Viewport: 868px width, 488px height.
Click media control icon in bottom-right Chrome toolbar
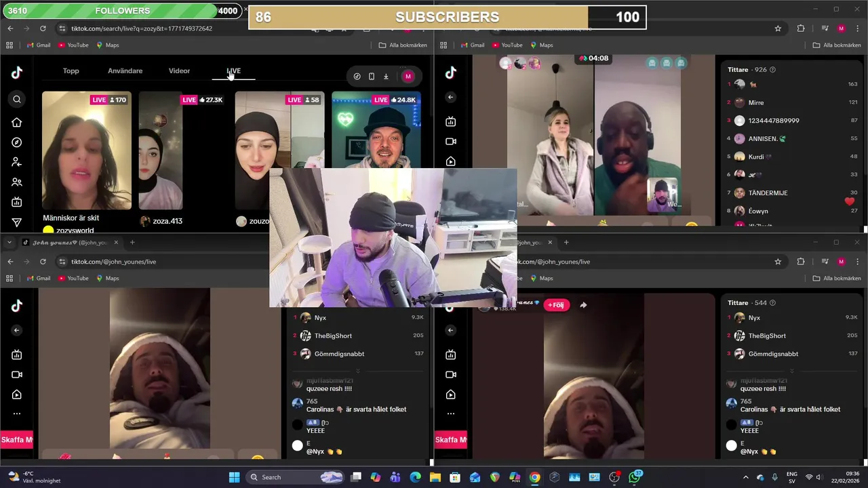point(825,262)
